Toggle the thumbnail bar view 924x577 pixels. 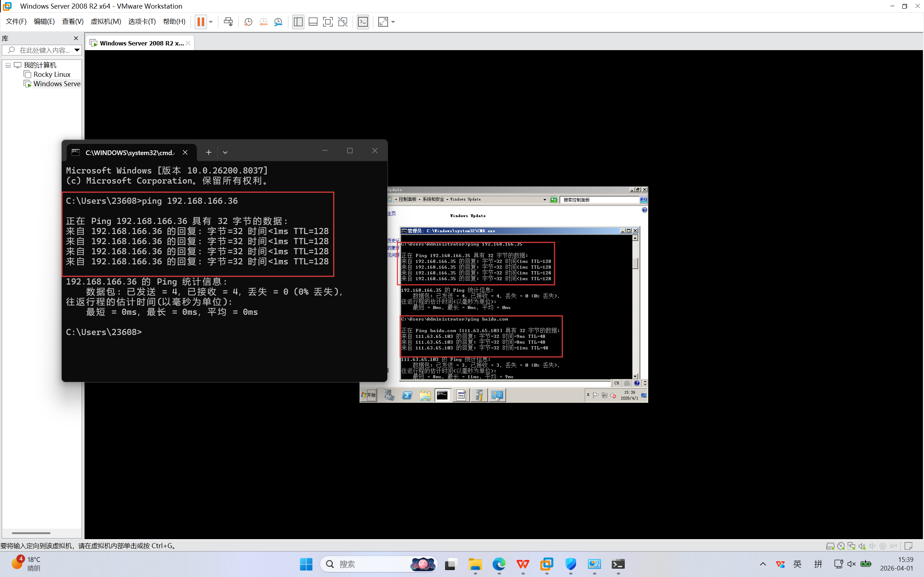point(313,22)
